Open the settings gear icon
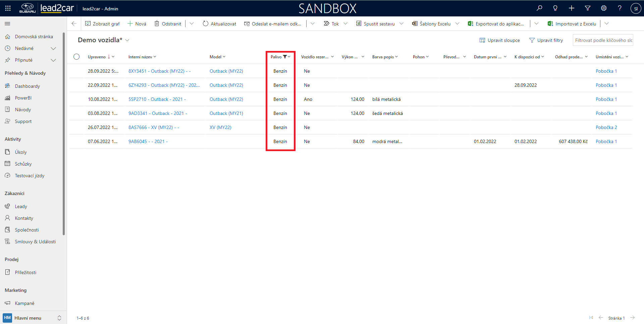Screen dimensions: 644x324 pyautogui.click(x=604, y=8)
